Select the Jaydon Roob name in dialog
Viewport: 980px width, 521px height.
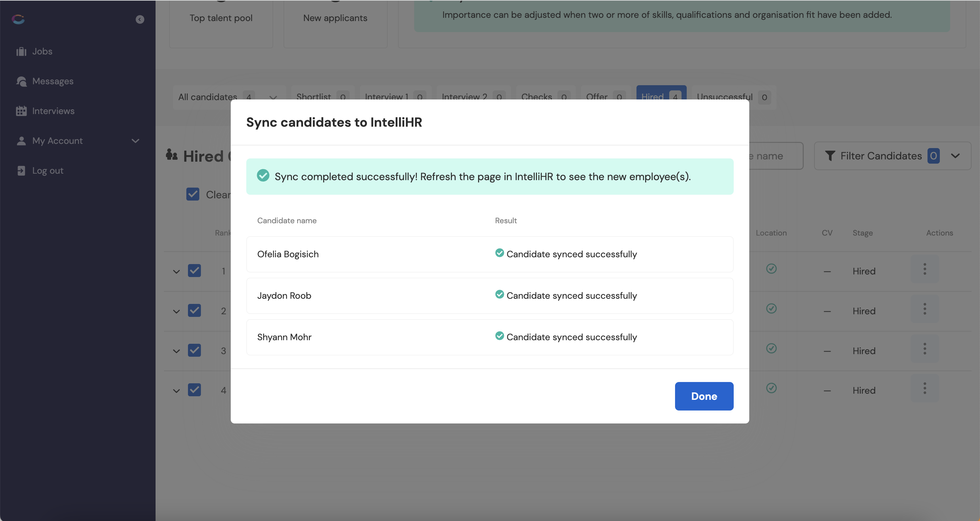click(284, 295)
